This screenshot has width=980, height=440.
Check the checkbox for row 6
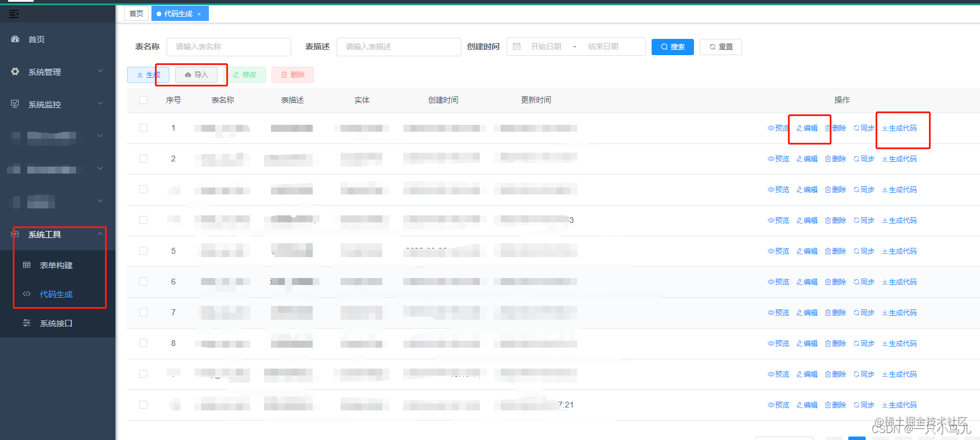tap(143, 282)
